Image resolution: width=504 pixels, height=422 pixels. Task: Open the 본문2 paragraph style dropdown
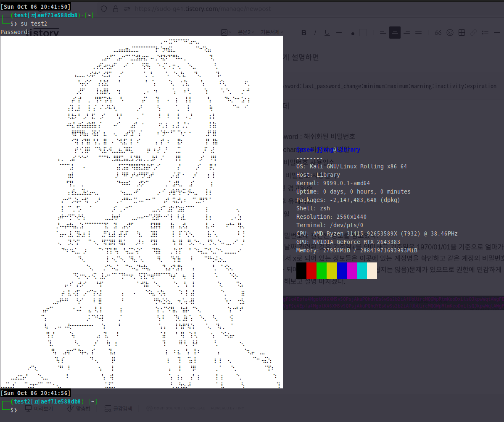click(x=246, y=32)
